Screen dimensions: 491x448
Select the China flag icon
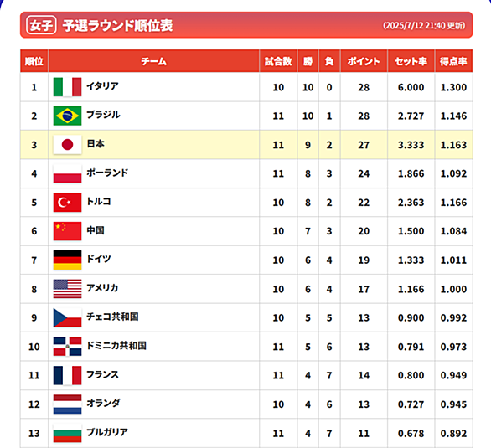[x=67, y=231]
